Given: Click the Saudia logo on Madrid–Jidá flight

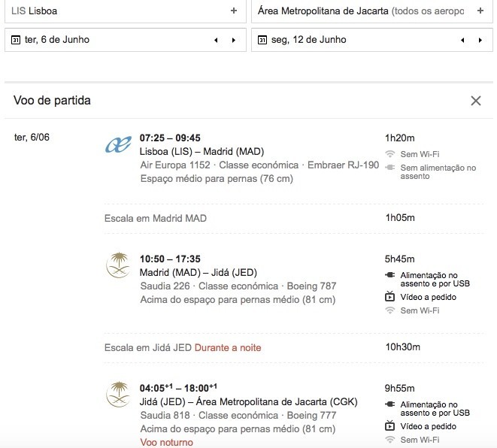Looking at the screenshot, I should pos(118,265).
